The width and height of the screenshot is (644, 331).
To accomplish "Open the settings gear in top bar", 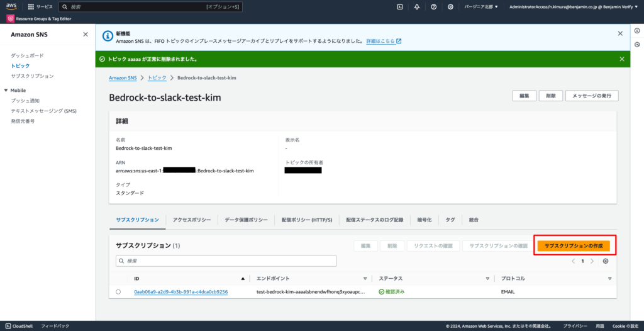I will click(x=450, y=7).
